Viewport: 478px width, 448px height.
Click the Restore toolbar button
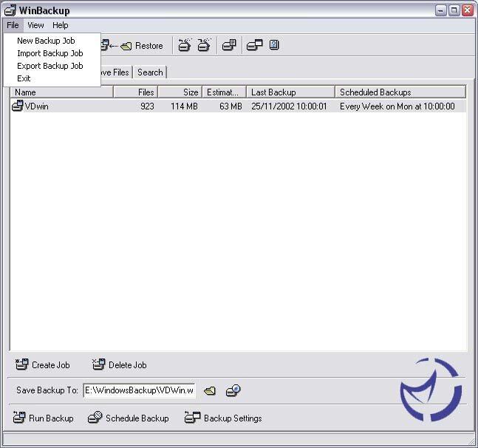coord(141,46)
